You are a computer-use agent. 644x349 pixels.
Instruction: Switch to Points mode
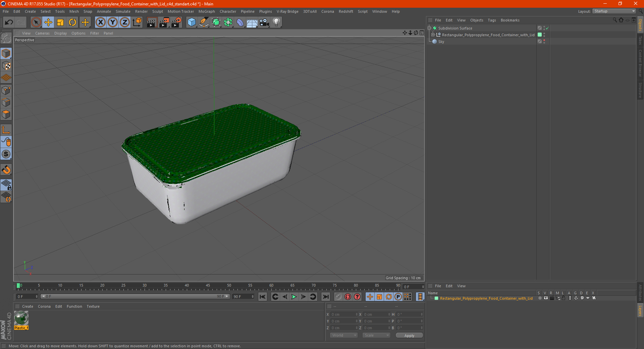[6, 90]
